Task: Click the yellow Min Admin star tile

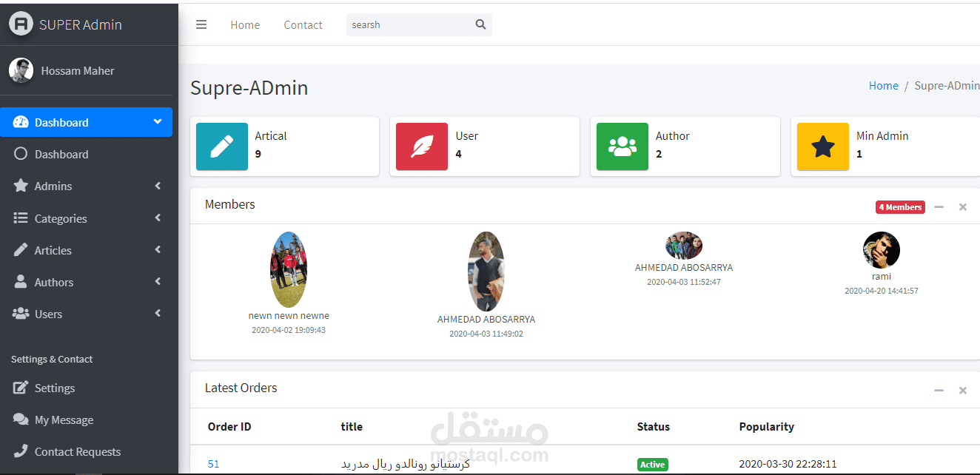Action: [823, 146]
